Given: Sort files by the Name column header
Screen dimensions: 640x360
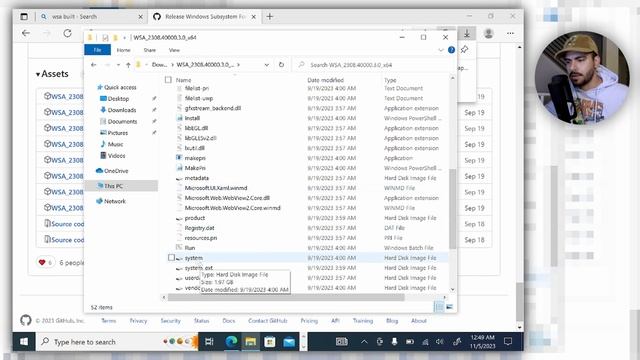Looking at the screenshot, I should [184, 80].
